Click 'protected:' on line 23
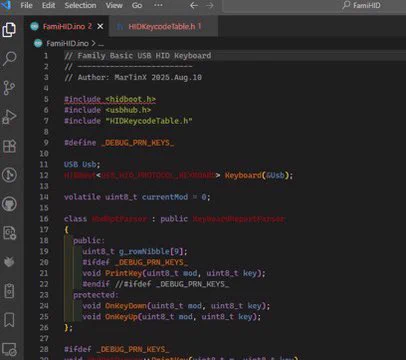406x360 pixels. point(96,295)
